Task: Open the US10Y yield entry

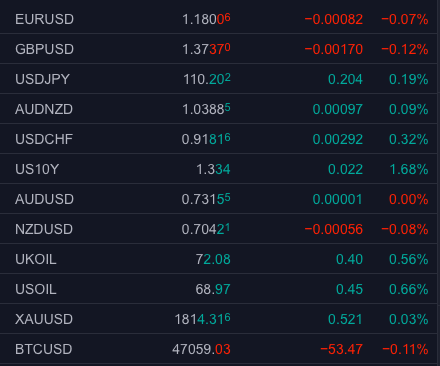Action: [218, 169]
